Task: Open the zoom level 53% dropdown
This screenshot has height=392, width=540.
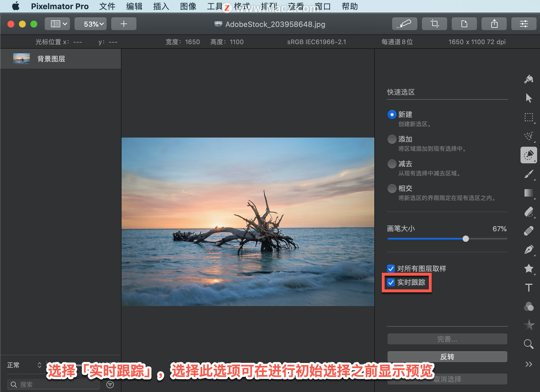Action: (x=91, y=24)
